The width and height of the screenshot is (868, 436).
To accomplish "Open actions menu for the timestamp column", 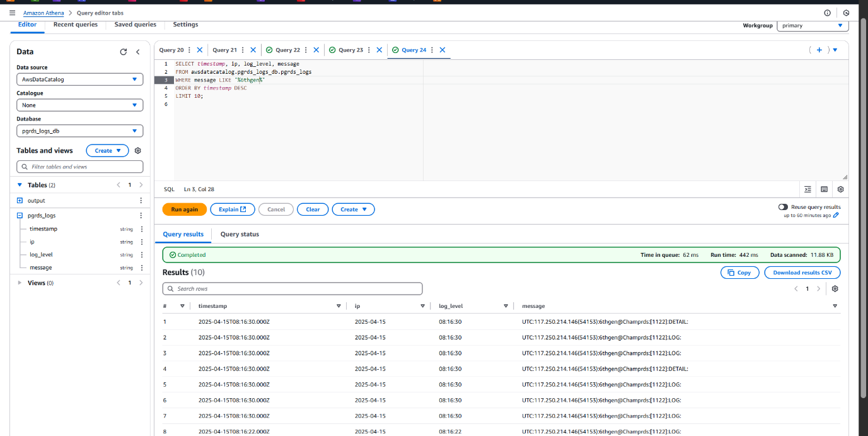I will [x=141, y=229].
